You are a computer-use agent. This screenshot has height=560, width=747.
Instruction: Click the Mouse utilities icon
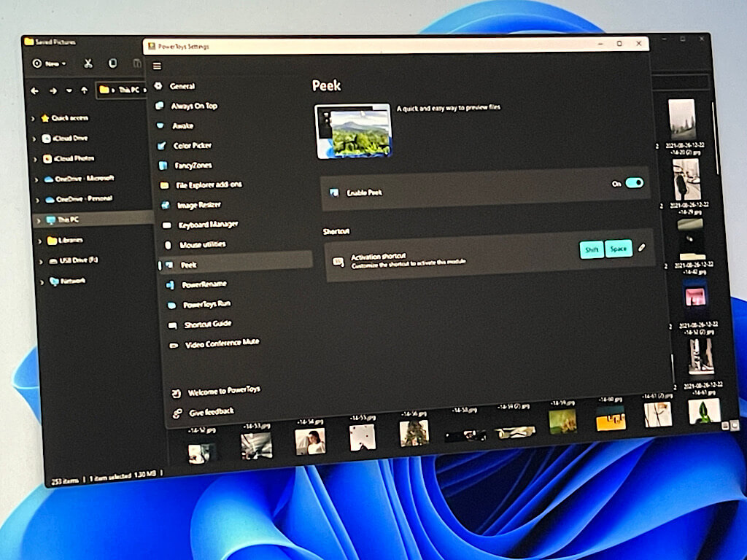point(168,245)
